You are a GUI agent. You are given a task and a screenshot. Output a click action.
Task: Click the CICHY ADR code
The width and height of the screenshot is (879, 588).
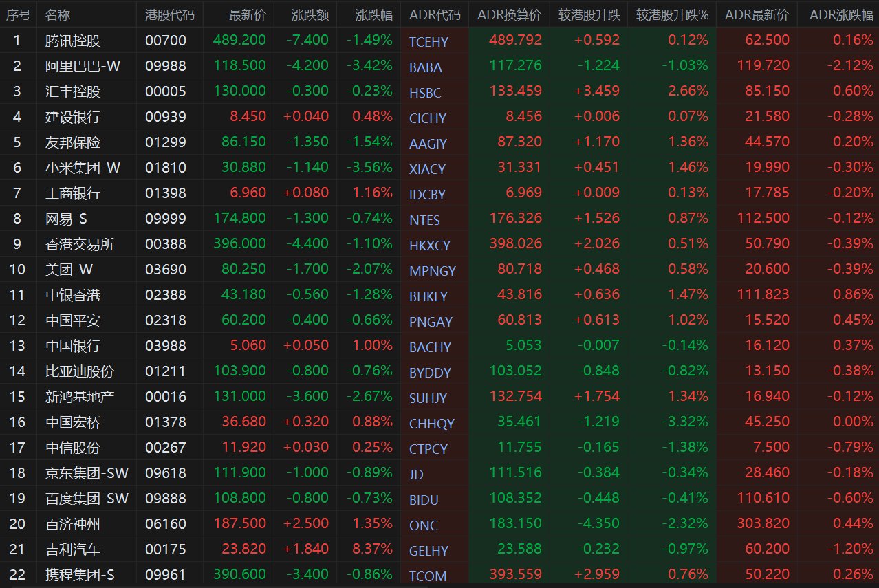click(428, 118)
